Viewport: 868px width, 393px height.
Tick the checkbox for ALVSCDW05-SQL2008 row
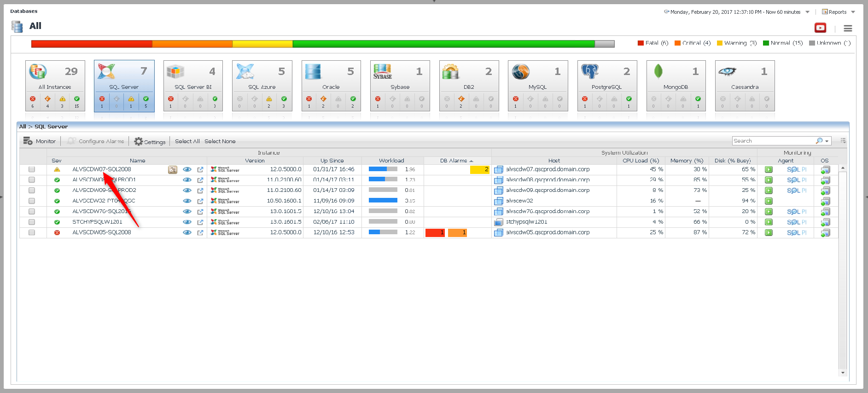[32, 232]
